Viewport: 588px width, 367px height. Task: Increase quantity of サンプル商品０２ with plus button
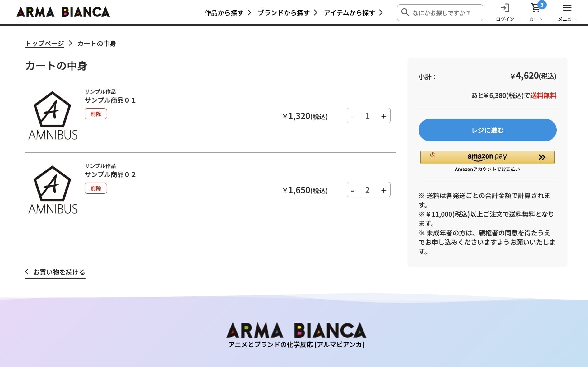point(384,190)
